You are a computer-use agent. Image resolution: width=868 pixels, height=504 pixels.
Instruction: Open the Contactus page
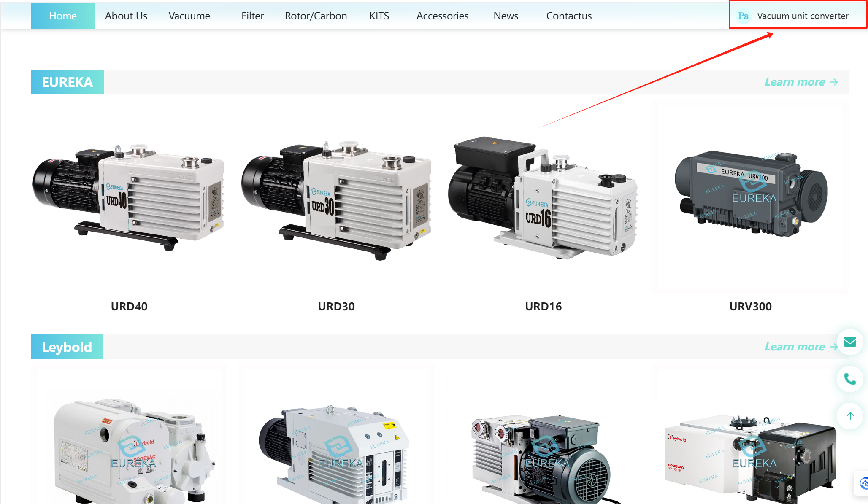(x=569, y=16)
